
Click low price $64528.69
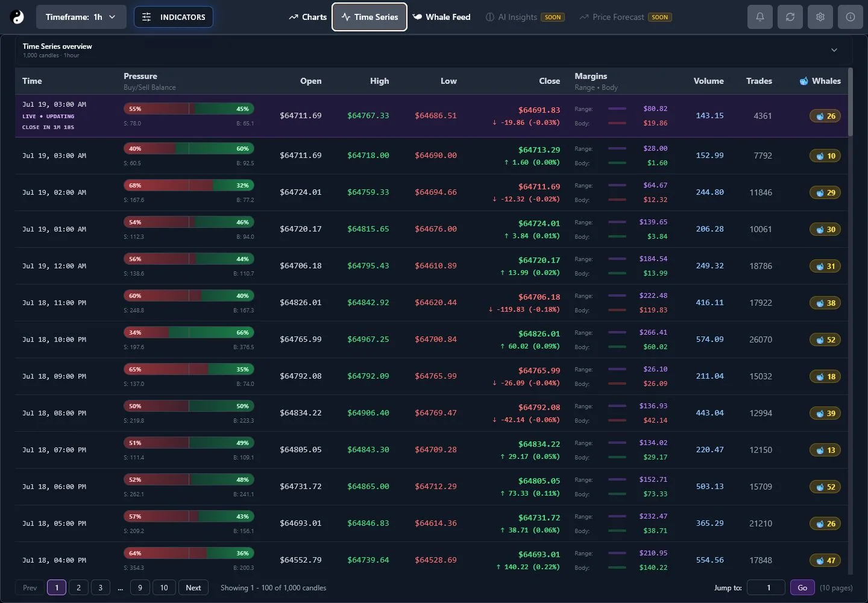tap(436, 560)
